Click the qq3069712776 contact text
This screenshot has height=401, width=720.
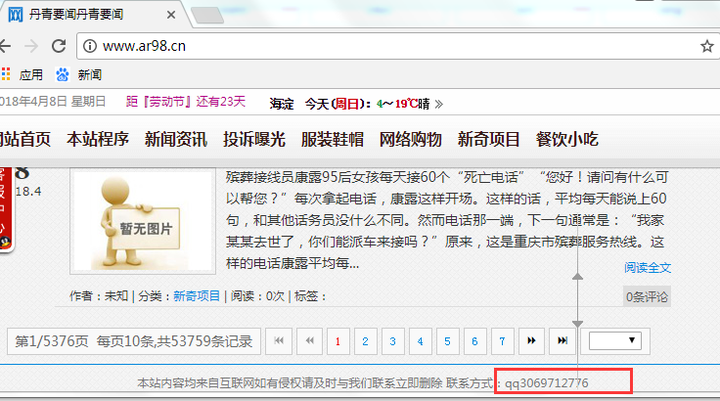[x=546, y=383]
